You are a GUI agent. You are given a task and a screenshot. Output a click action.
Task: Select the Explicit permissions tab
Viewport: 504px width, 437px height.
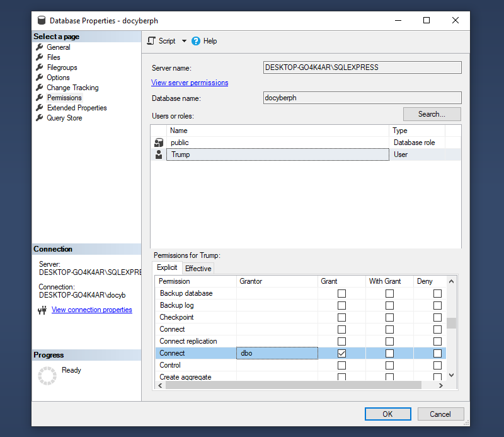point(167,268)
